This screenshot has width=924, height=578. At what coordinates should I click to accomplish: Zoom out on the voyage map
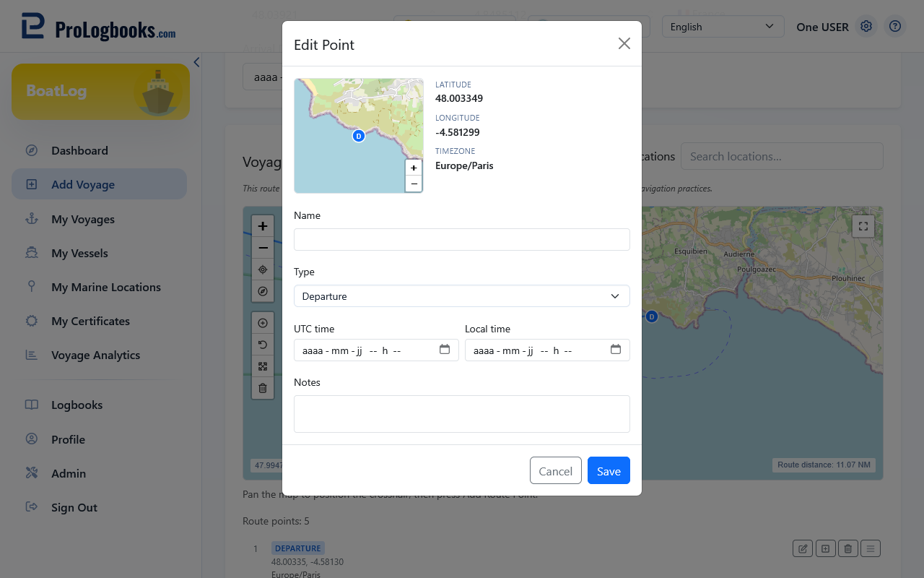coord(263,248)
